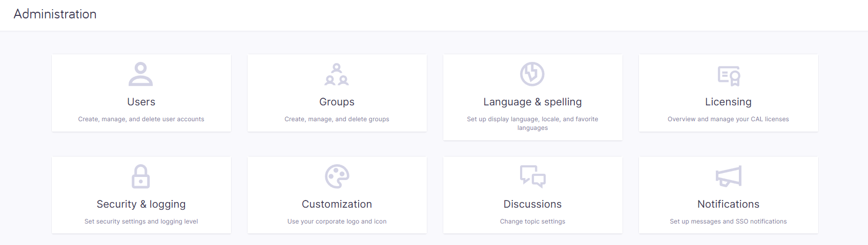
Task: Select the Notifications heading
Action: [x=728, y=204]
